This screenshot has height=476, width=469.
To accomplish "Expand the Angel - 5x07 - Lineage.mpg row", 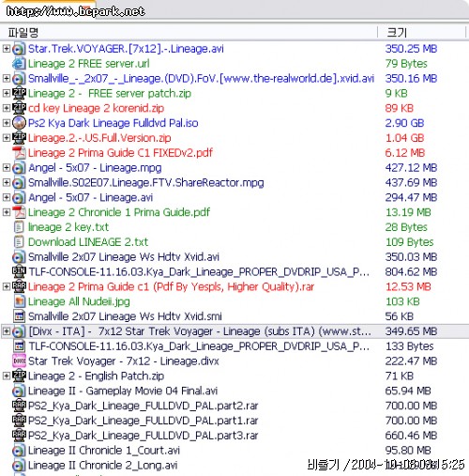I will tap(7, 167).
